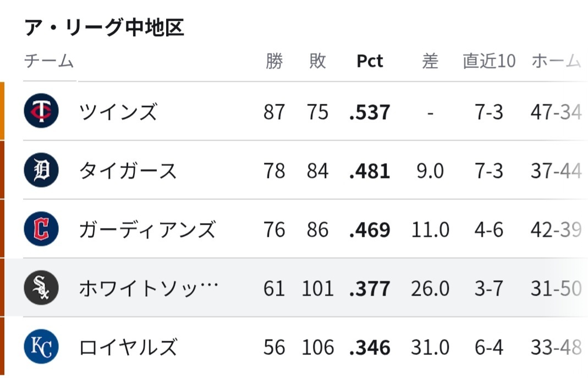
Task: Click the チーム column header
Action: point(49,60)
